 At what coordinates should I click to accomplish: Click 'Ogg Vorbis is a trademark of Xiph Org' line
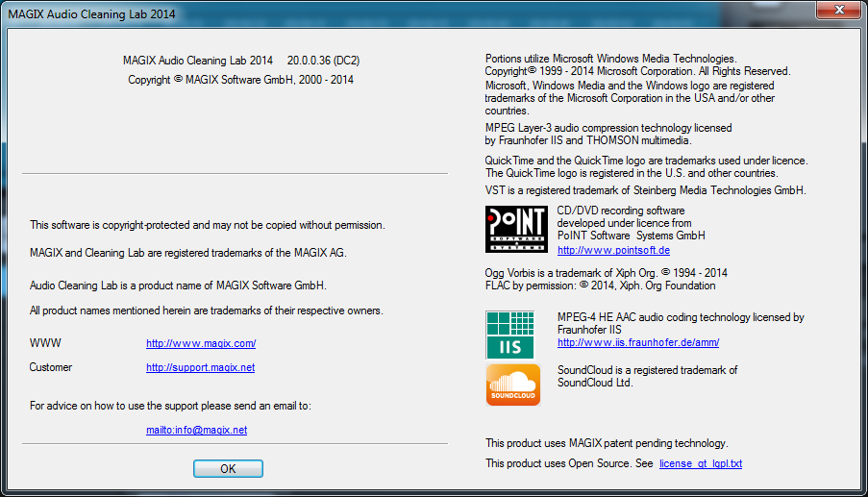607,273
